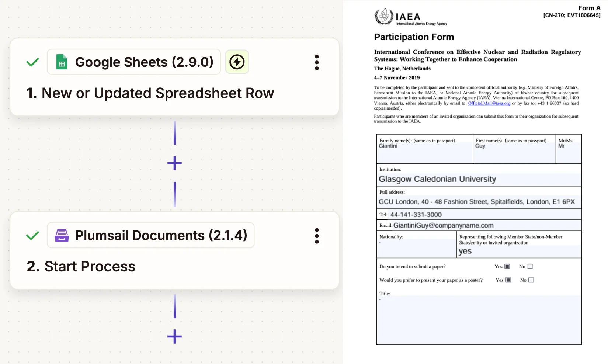Add a step between steps 1 and 2
This screenshot has width=608, height=364.
tap(174, 163)
